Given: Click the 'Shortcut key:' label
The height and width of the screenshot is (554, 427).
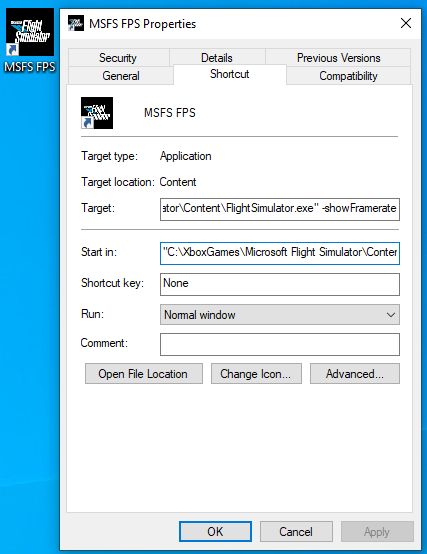Looking at the screenshot, I should 112,283.
